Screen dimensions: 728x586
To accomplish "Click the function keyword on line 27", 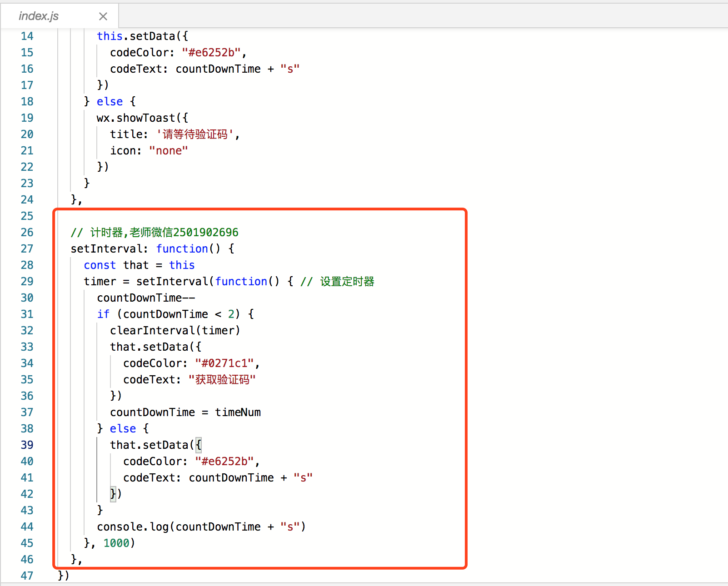I will (x=182, y=249).
